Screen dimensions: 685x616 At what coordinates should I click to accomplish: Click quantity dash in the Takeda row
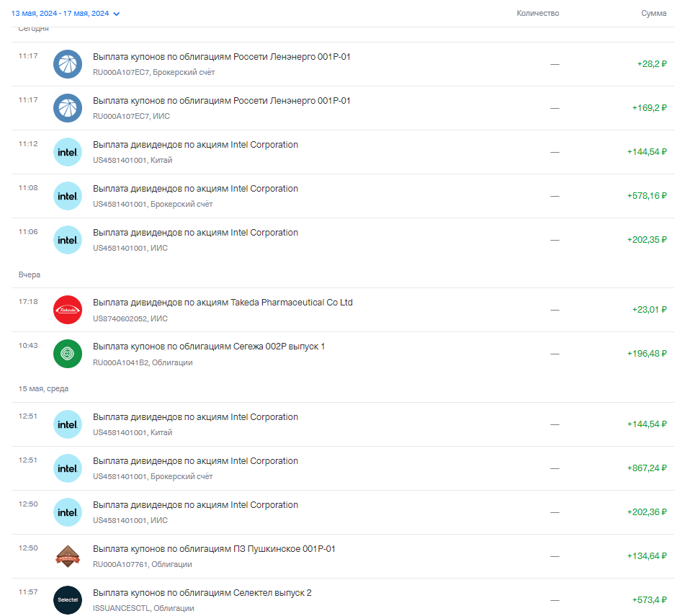coord(555,310)
